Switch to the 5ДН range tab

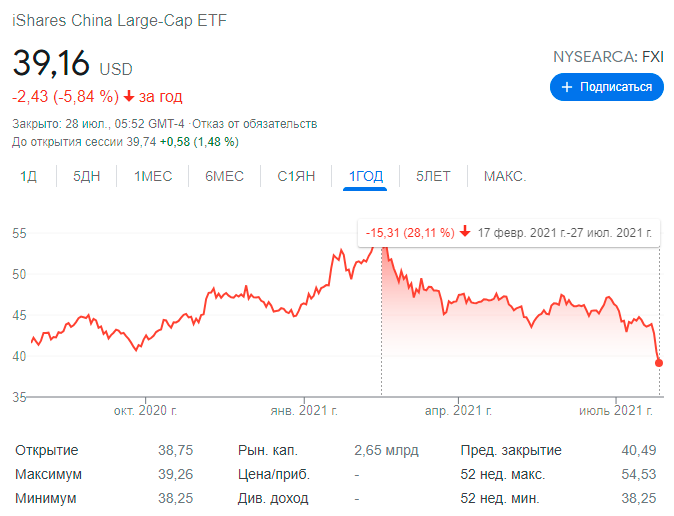click(x=86, y=176)
